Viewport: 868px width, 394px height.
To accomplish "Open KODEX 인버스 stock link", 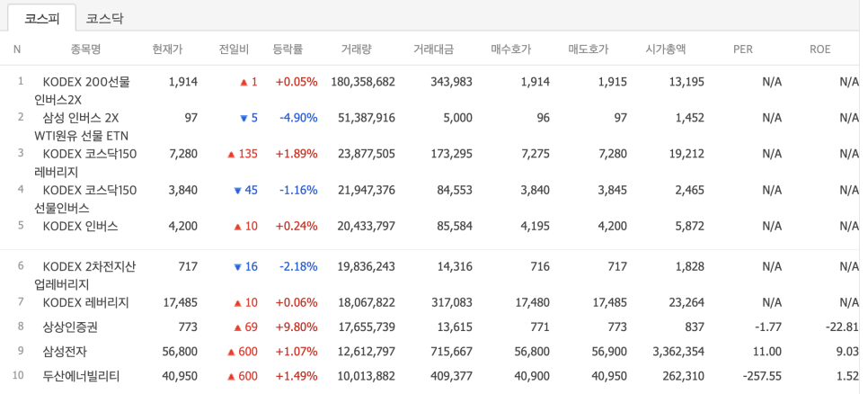I will click(x=80, y=226).
